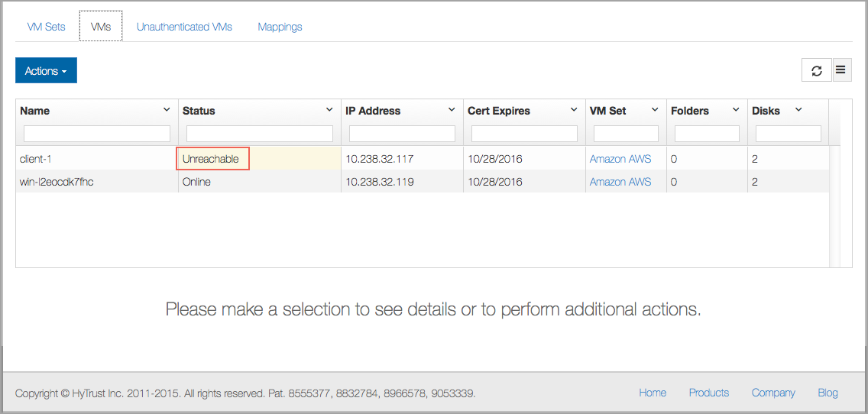Open Amazon AWS link for client-1

[620, 159]
